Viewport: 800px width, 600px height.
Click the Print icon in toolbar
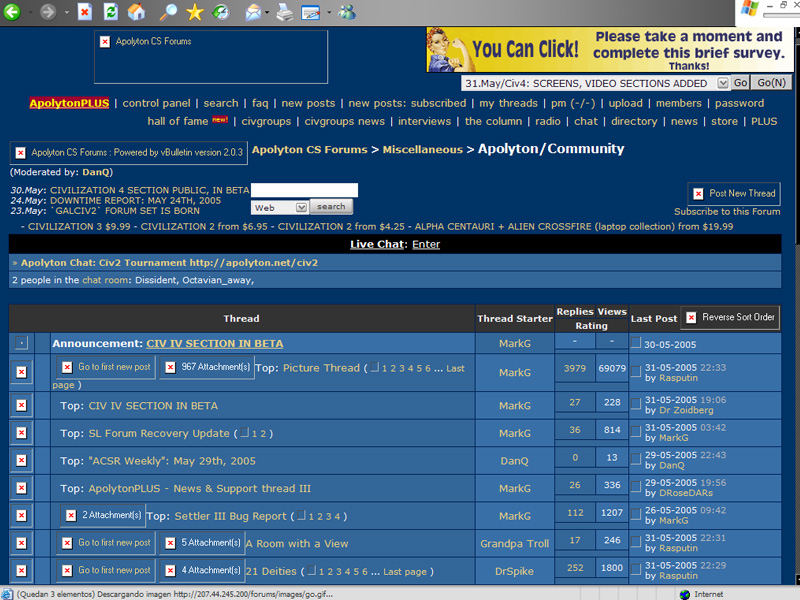click(284, 12)
